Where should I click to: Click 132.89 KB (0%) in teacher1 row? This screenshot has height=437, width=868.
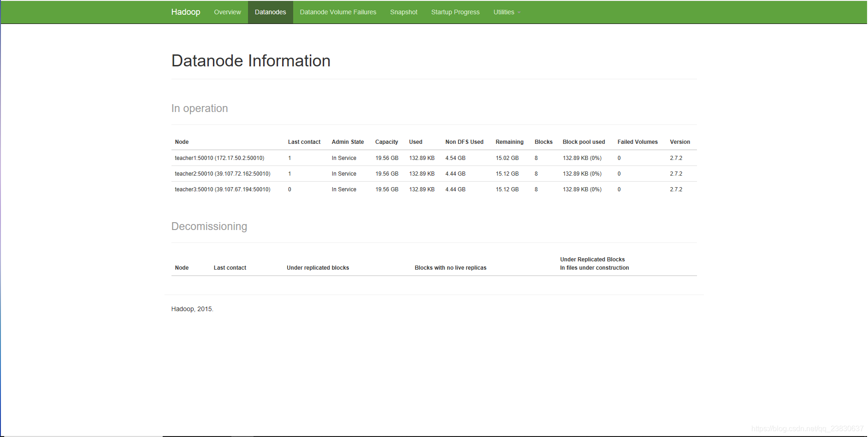[x=582, y=158]
